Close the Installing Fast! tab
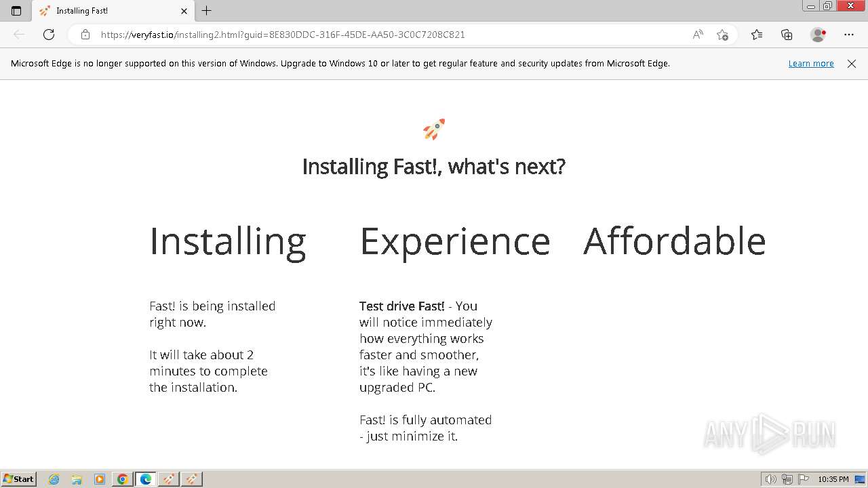 click(x=184, y=11)
